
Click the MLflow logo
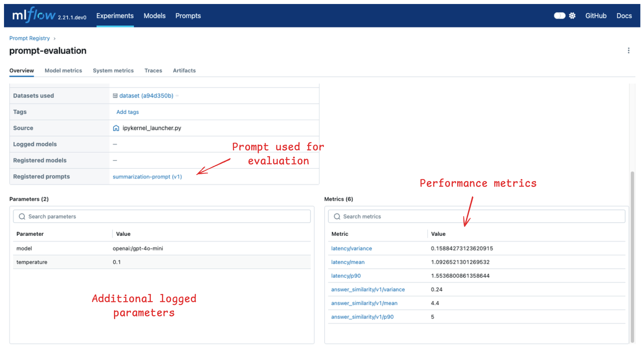(34, 15)
